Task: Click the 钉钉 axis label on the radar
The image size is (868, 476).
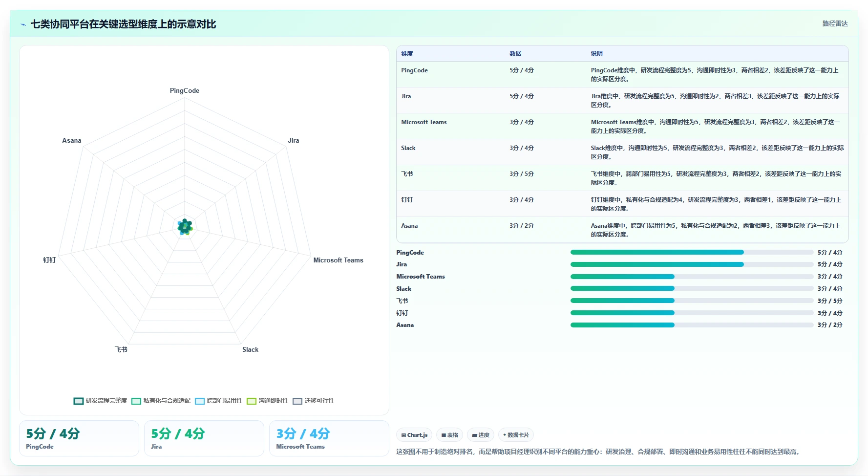Action: 49,260
